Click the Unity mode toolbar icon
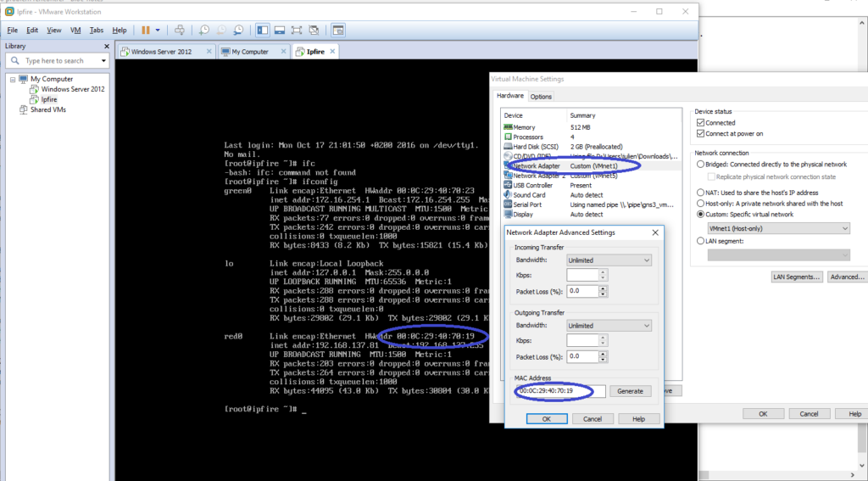Screen dimensions: 868x481 pyautogui.click(x=314, y=30)
